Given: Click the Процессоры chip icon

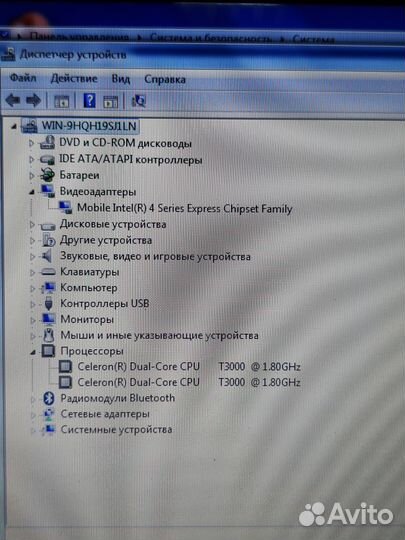Looking at the screenshot, I should 48,351.
